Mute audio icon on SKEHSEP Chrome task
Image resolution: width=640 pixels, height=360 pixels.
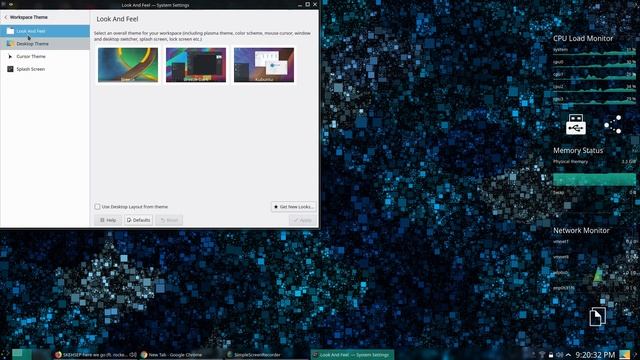(x=133, y=355)
